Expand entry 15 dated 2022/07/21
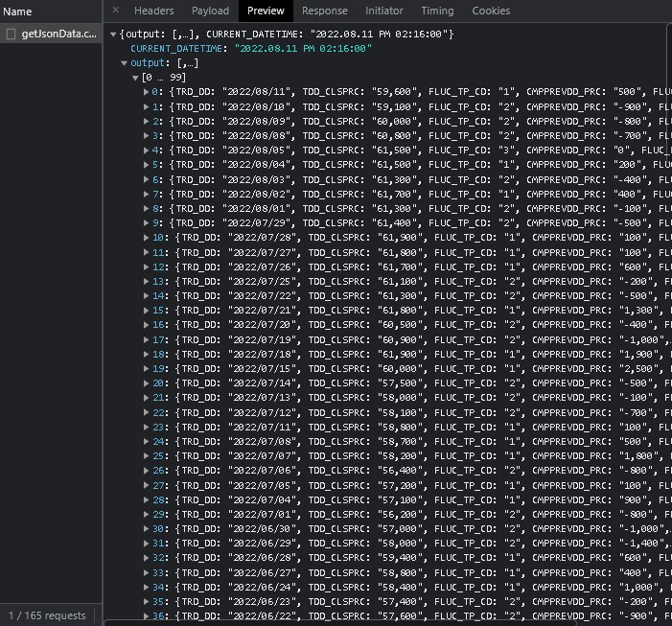The height and width of the screenshot is (626, 672). (x=146, y=311)
